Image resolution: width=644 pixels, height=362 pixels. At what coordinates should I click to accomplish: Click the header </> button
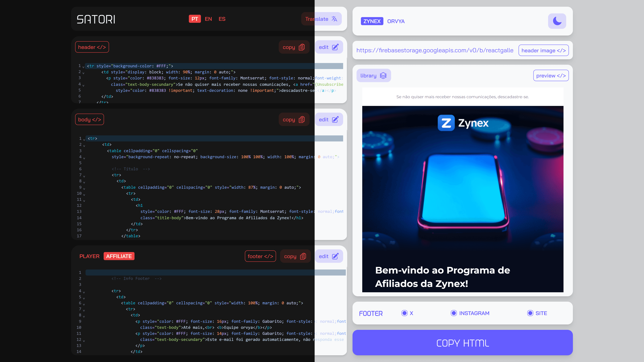pos(92,47)
